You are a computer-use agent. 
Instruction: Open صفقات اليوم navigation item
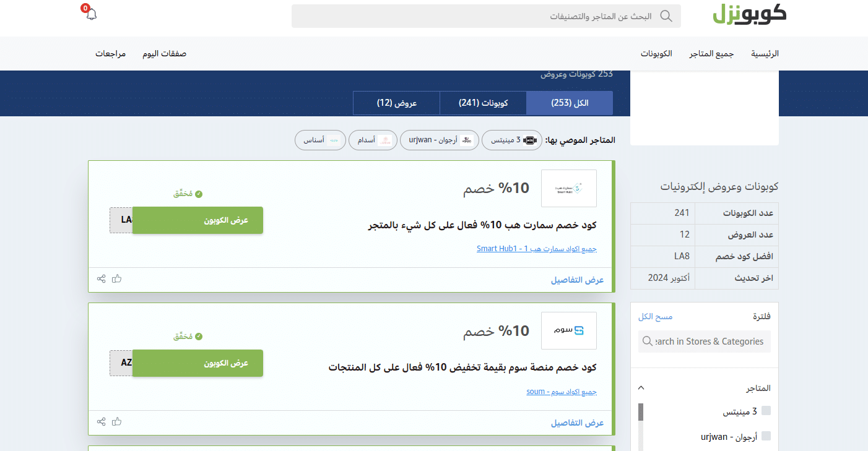165,54
